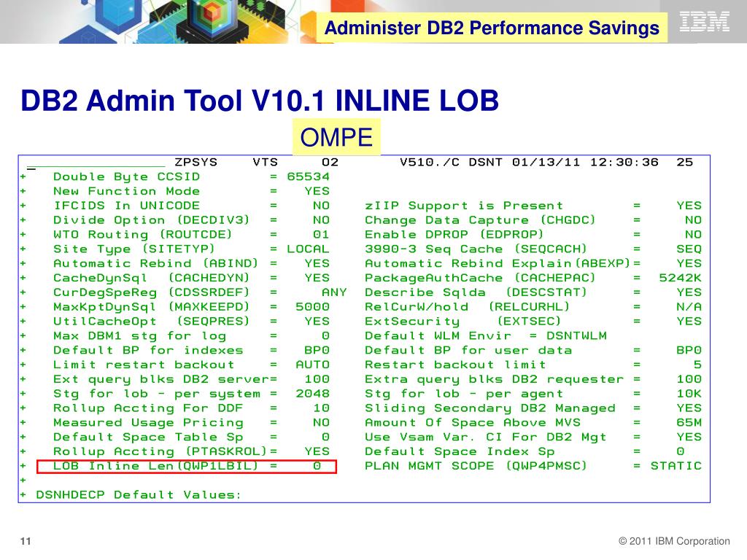Image resolution: width=747 pixels, height=560 pixels.
Task: Select 'New Function Mode' label
Action: (126, 191)
